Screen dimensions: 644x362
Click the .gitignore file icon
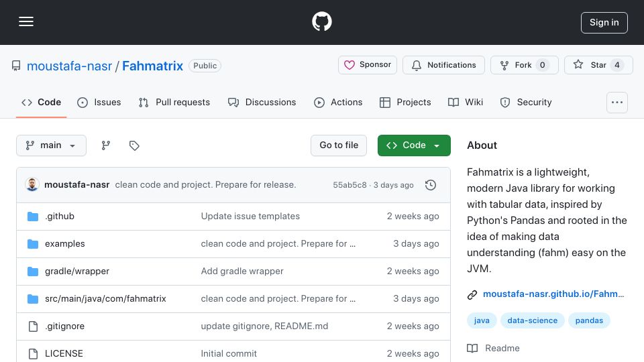33,326
